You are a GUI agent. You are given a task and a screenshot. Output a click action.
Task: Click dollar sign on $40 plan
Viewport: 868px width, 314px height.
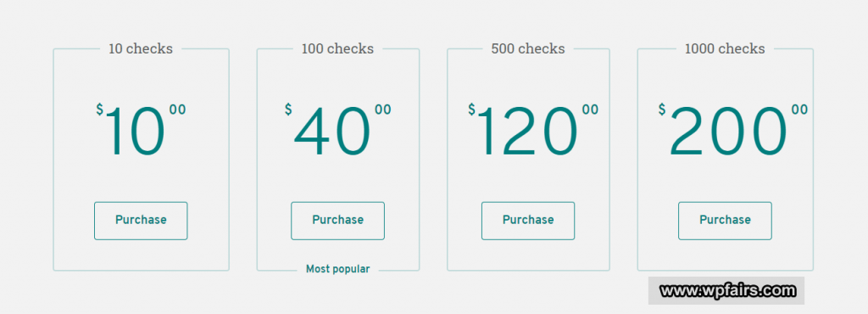288,109
